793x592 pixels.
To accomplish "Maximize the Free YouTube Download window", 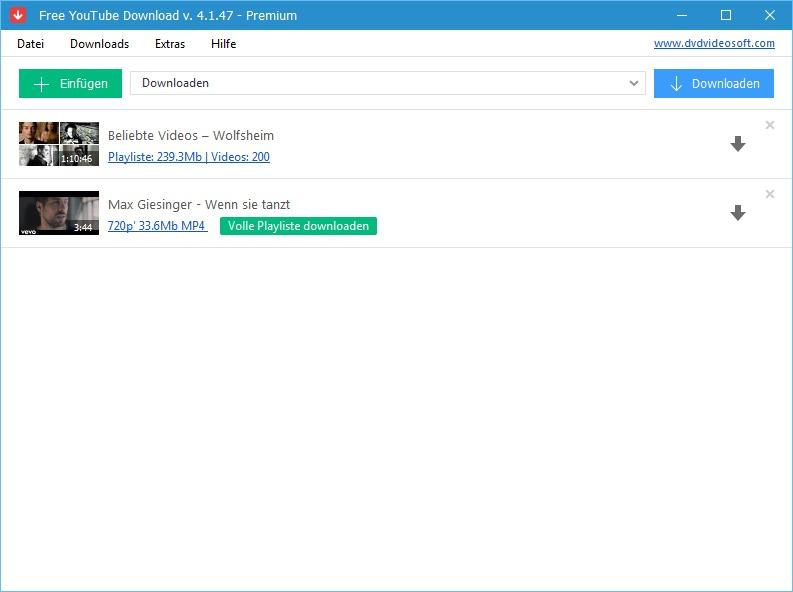I will 726,15.
